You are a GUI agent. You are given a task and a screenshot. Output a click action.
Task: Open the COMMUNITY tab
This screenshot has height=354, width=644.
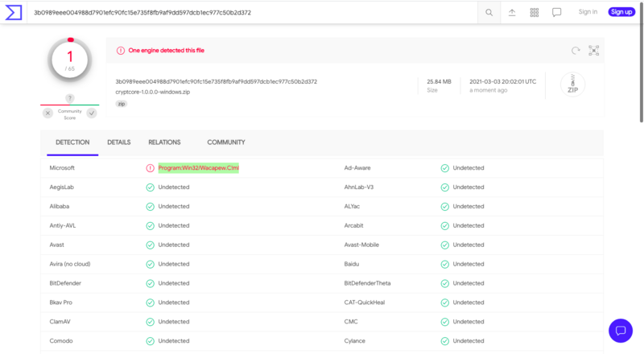point(226,142)
